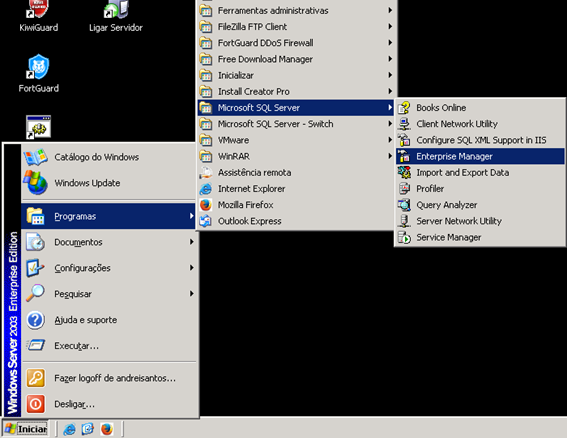This screenshot has height=438, width=567.
Task: Expand FileZilla FTP Client submenu arrow
Action: click(390, 26)
